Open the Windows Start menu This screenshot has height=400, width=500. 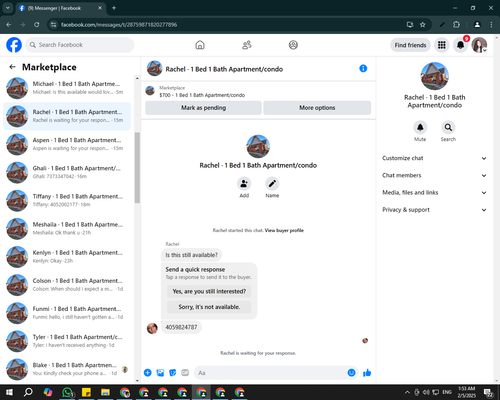coord(9,392)
